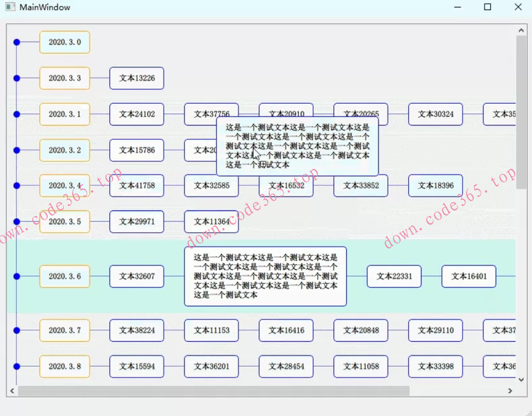Click the blue dot next to 2020.3.8
This screenshot has height=416, width=532.
coord(17,366)
